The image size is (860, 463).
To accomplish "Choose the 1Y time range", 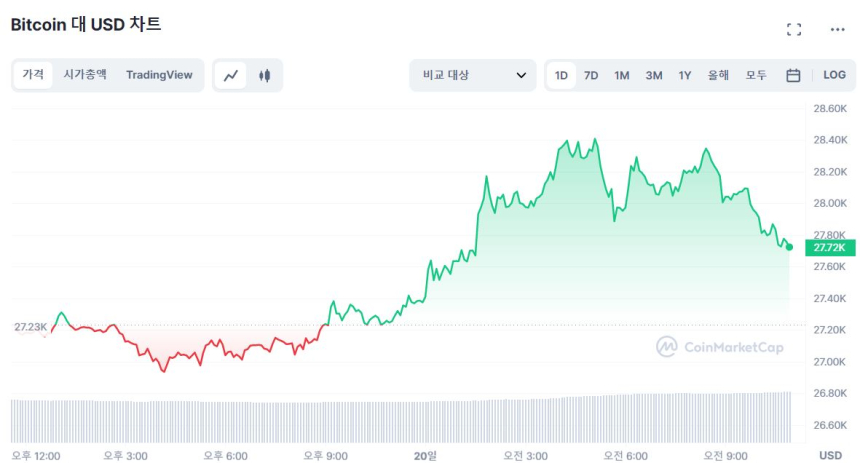I will tap(685, 75).
